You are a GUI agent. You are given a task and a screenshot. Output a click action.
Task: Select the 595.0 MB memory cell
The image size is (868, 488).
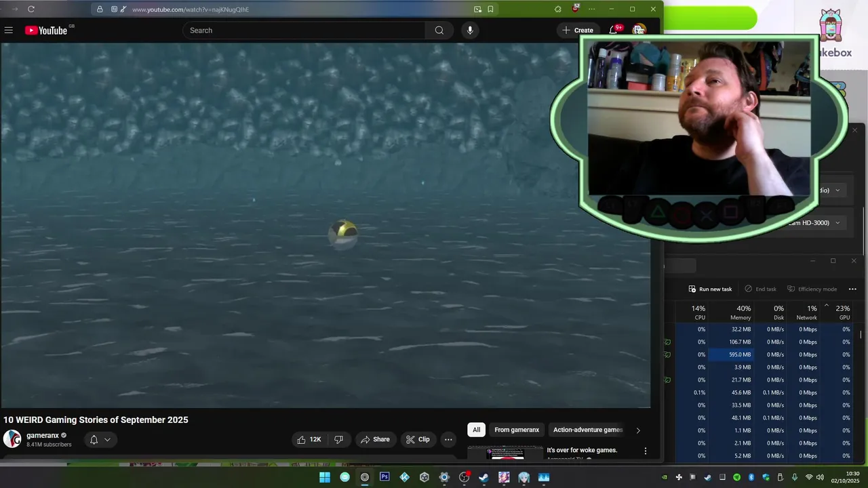coord(732,354)
